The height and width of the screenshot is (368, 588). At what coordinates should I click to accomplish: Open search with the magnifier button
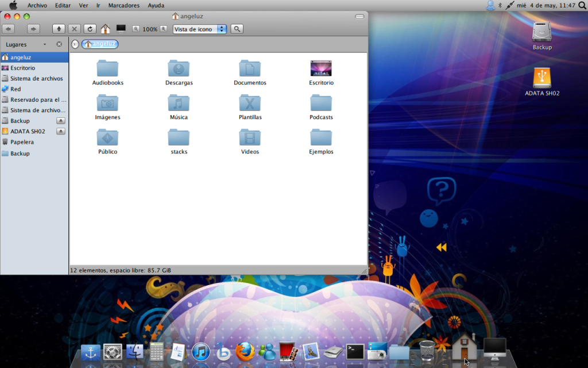pos(237,29)
